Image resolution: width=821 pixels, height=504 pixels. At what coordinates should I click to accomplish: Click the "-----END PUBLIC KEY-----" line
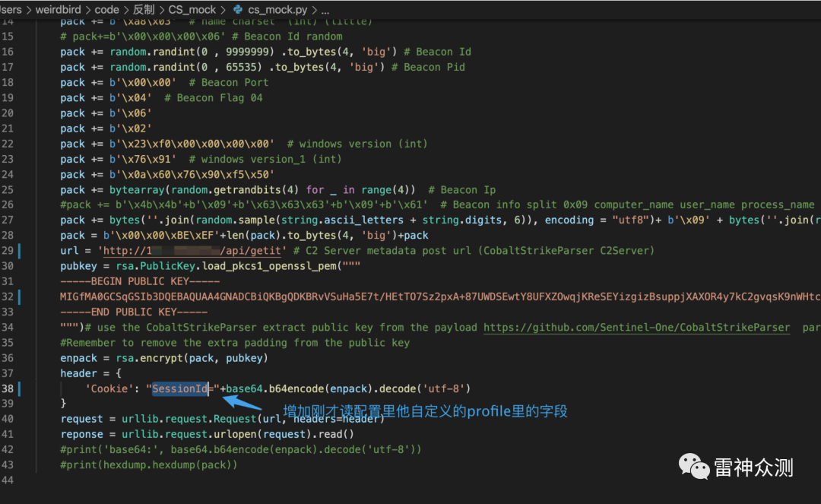point(134,312)
